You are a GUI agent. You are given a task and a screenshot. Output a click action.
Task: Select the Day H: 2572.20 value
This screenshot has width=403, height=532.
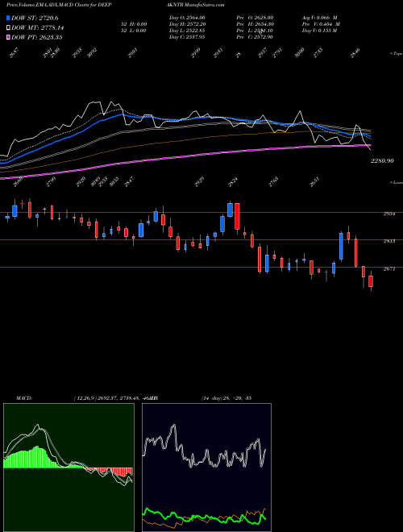pyautogui.click(x=188, y=24)
